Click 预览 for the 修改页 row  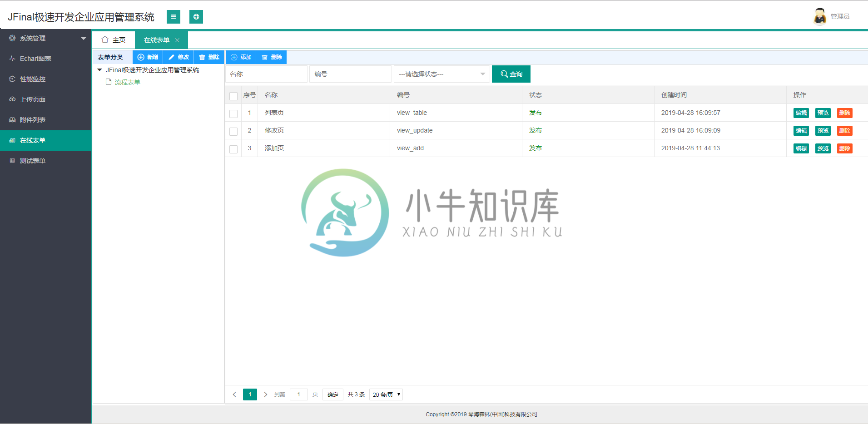(823, 131)
